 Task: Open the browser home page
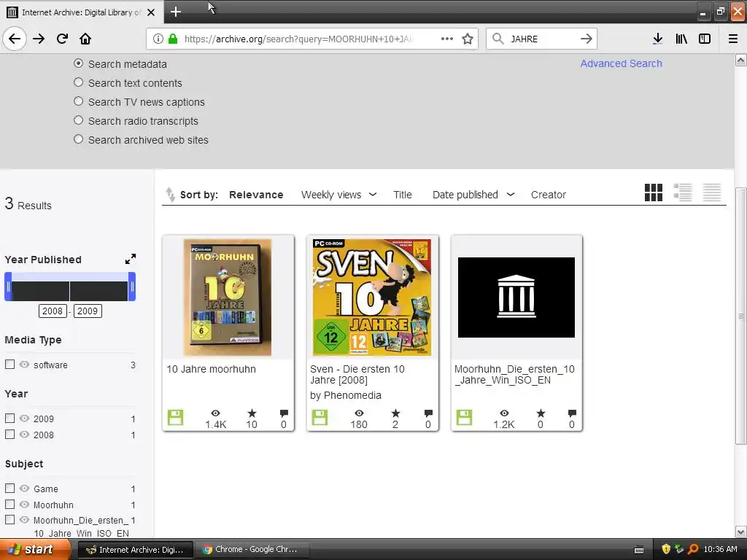pyautogui.click(x=85, y=39)
